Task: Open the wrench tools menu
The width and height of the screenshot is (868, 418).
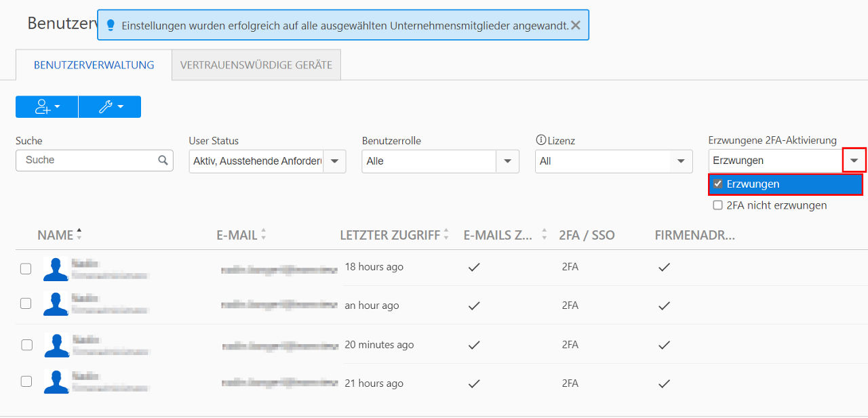Action: tap(110, 107)
